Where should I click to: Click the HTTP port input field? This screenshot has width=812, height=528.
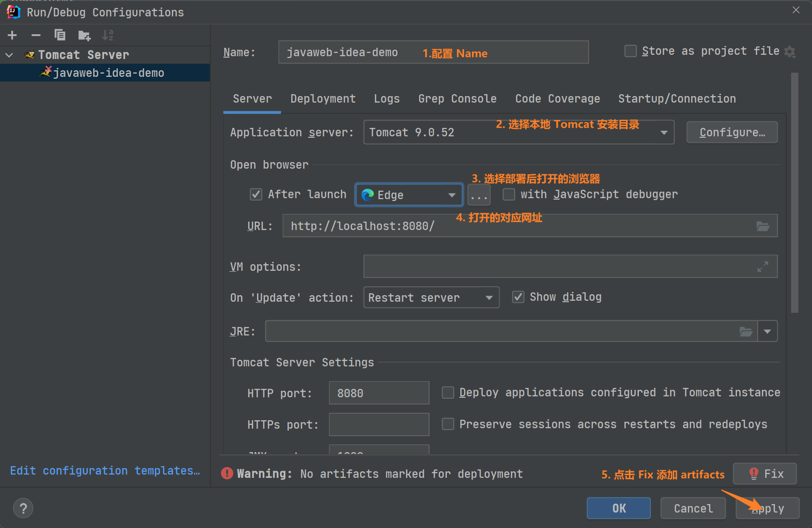pos(378,393)
